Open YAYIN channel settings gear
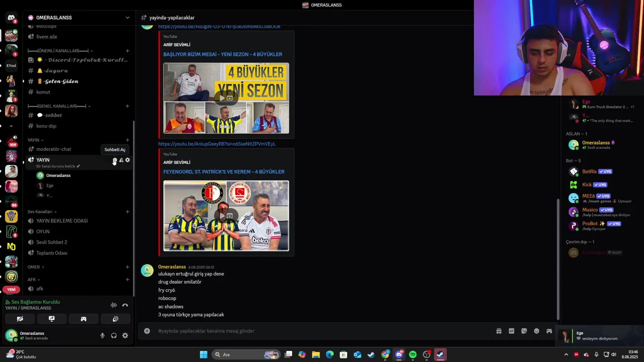 point(127,160)
